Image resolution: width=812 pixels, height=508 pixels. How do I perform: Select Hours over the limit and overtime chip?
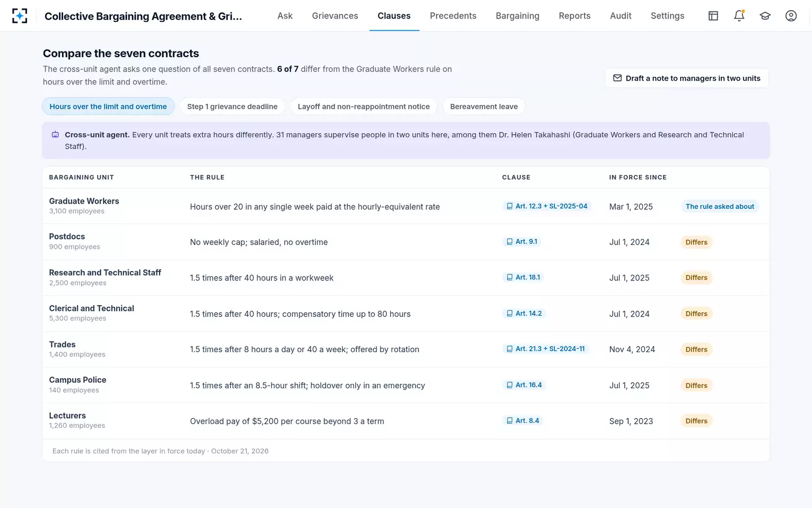click(x=108, y=106)
